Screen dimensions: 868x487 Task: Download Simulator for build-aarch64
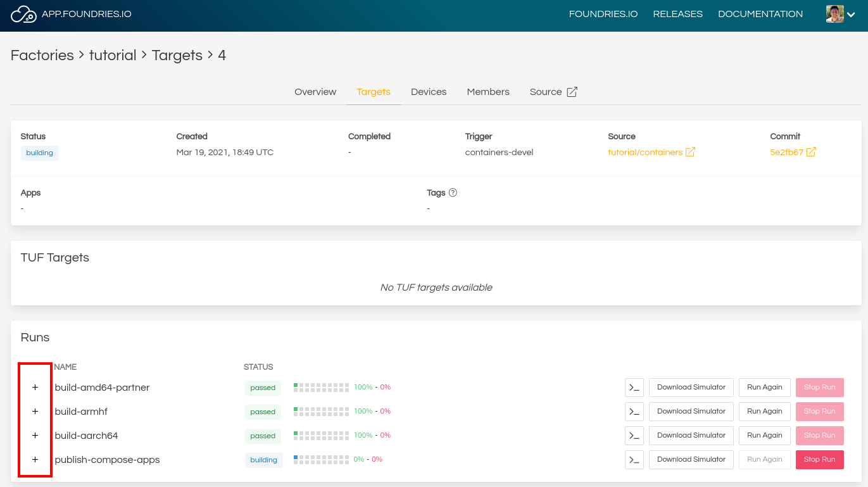(x=691, y=436)
